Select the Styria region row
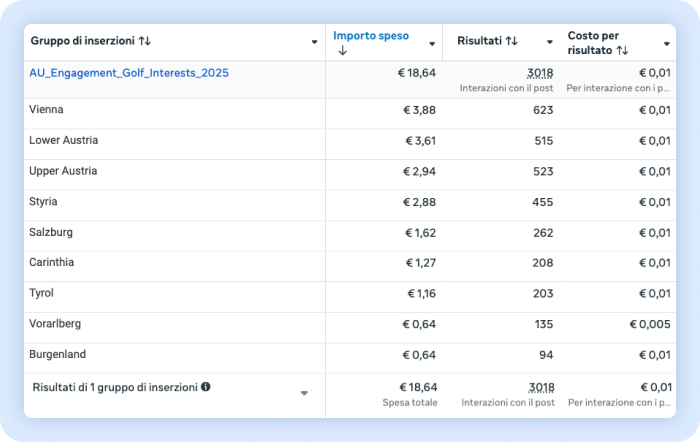This screenshot has height=442, width=700. tap(44, 202)
